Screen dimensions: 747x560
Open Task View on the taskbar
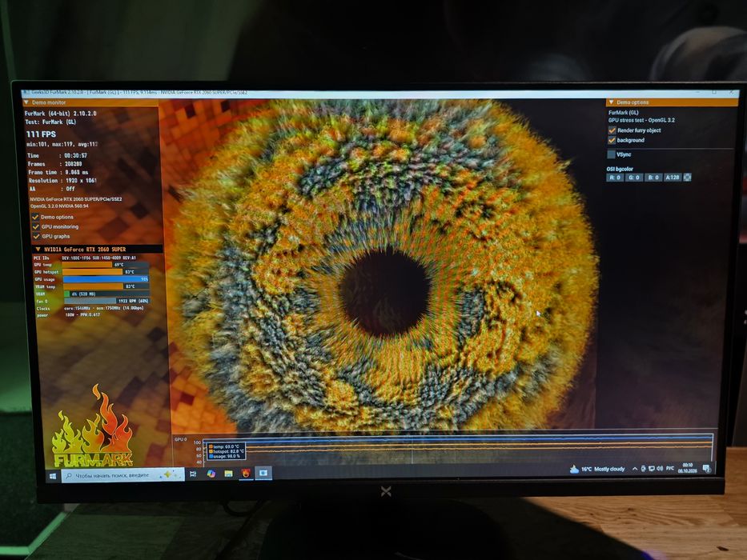[x=193, y=474]
